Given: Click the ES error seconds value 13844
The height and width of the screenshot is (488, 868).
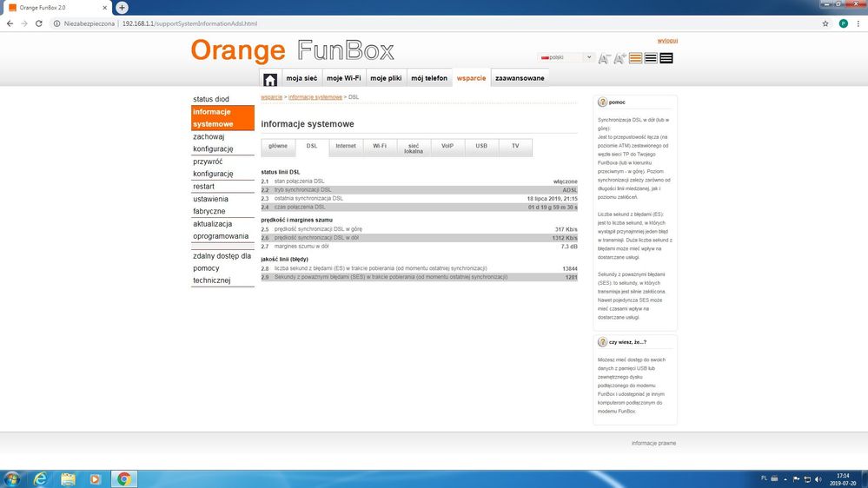Looking at the screenshot, I should coord(570,268).
